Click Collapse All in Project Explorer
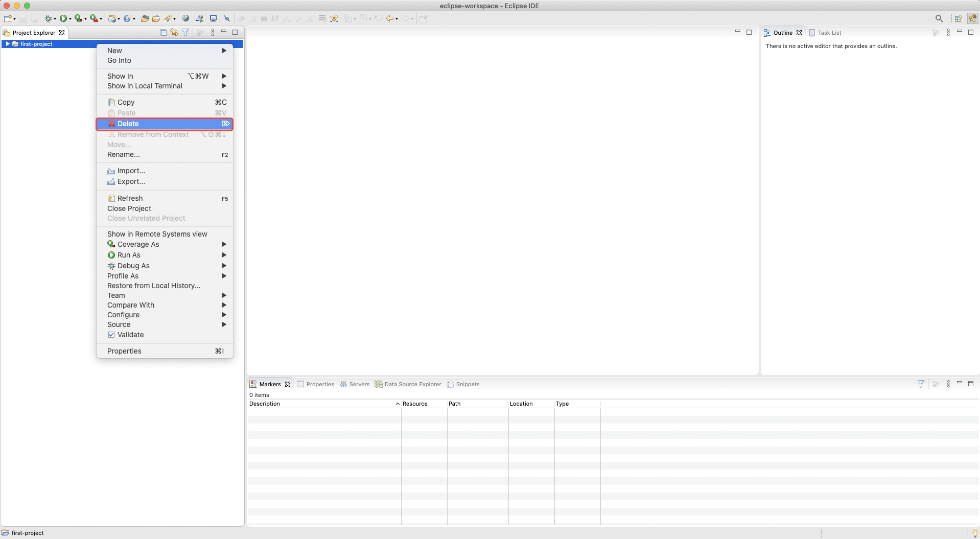The image size is (980, 539). (163, 32)
